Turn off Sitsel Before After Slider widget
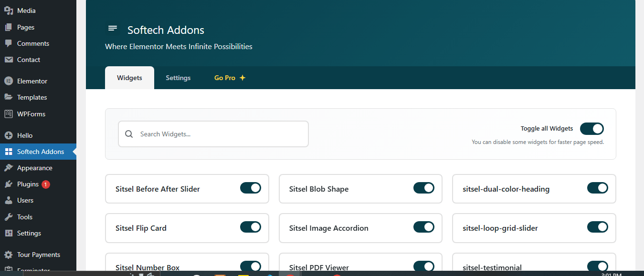This screenshot has width=644, height=276. (251, 188)
